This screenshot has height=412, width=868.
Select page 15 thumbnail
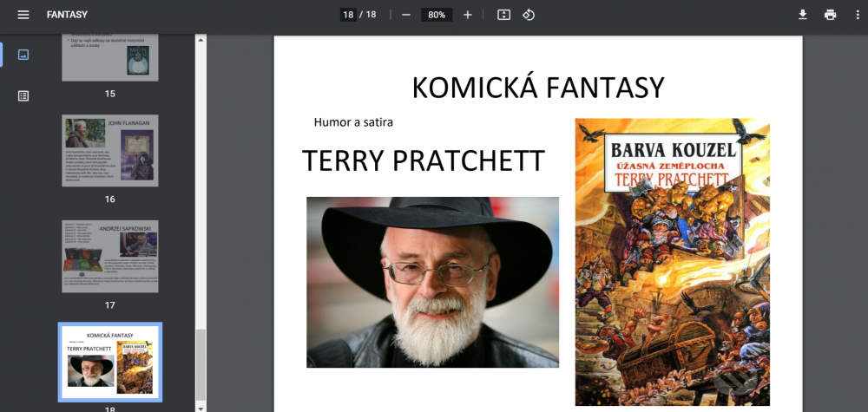tap(109, 57)
